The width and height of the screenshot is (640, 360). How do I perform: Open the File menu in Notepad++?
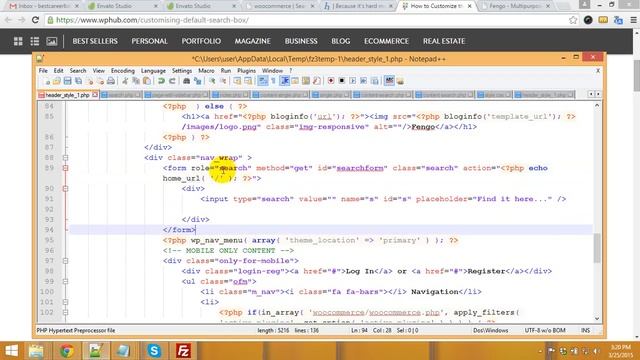43,71
